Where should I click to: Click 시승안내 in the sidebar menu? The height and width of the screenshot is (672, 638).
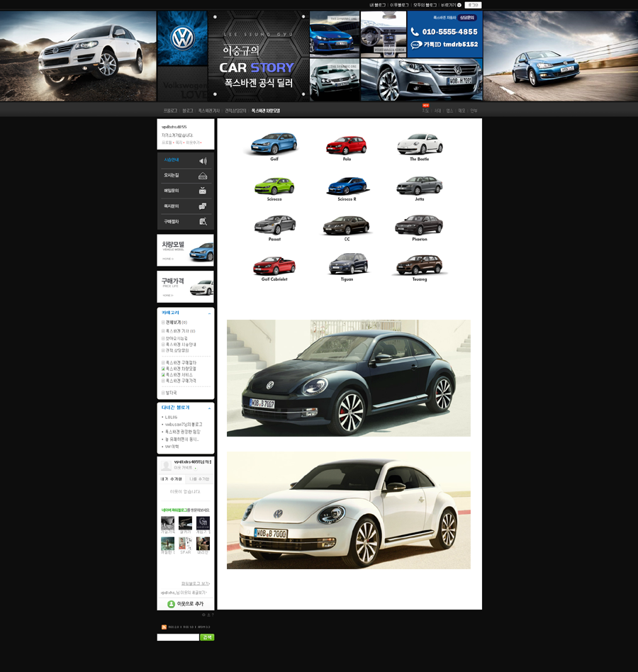pos(172,160)
